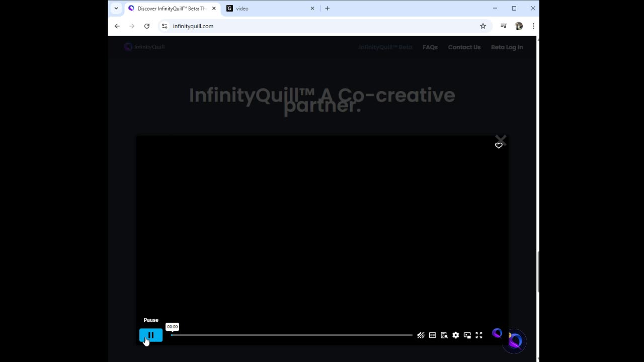
Task: Expand the tab search dropdown
Action: tap(116, 9)
